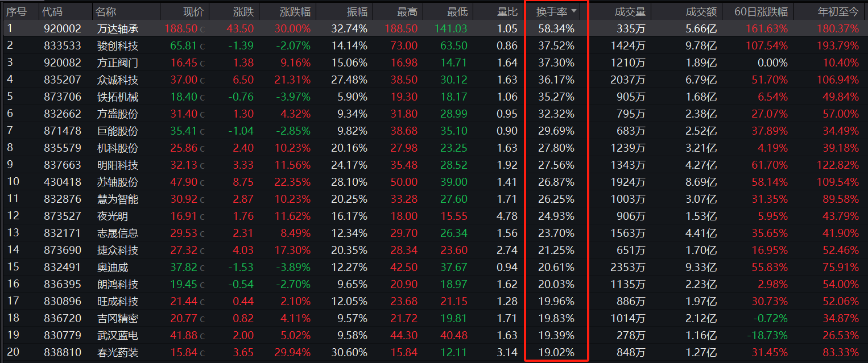Select the 奥迪威 stock row
Screen dimensions: 868x363
tap(112, 267)
